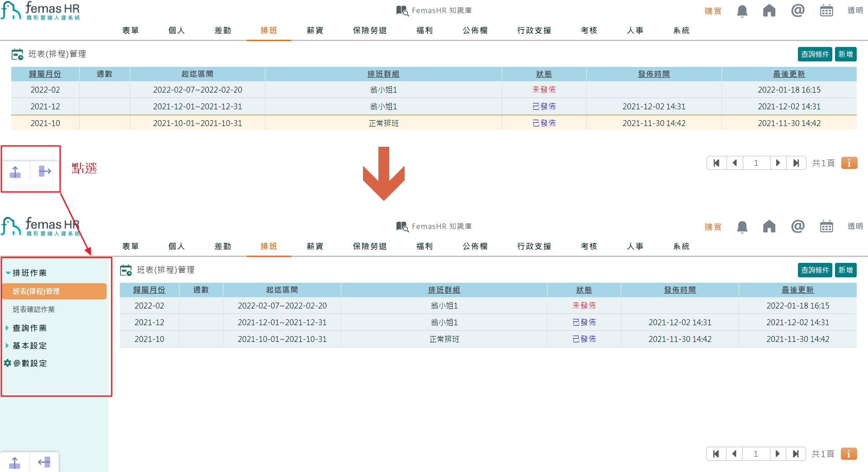This screenshot has width=868, height=472.
Task: Click the femas HR logo
Action: click(41, 10)
